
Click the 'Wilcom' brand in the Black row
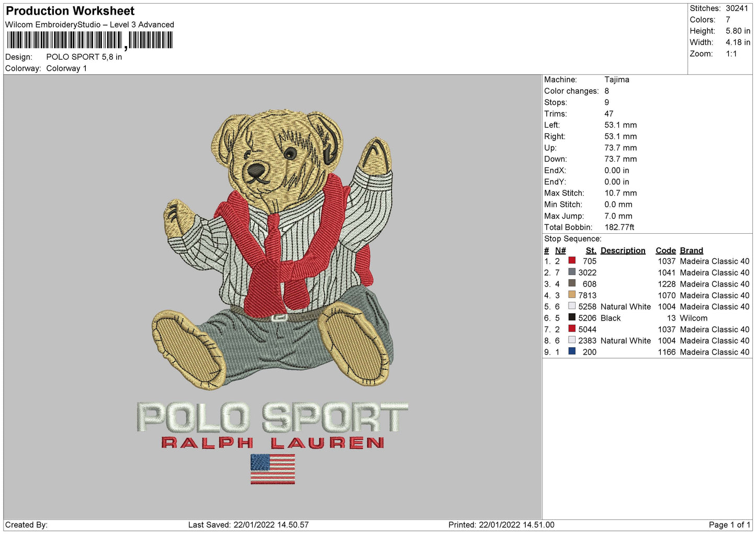[694, 318]
